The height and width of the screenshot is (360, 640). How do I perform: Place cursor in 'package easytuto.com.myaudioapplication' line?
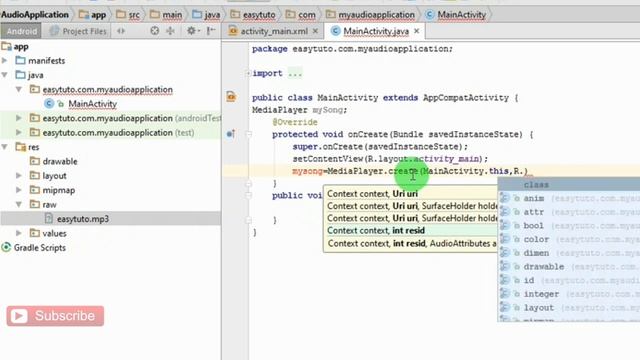click(x=352, y=49)
